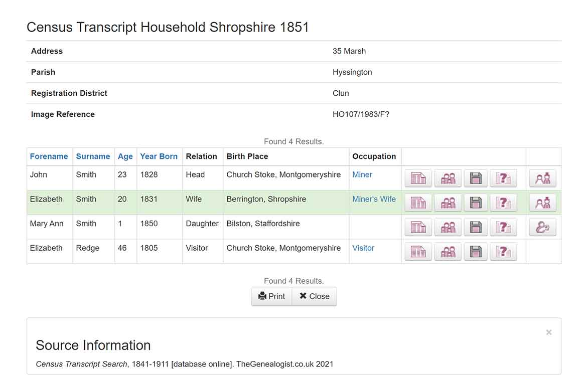This screenshot has height=375, width=588.
Task: Click the age 46 cell
Action: [125, 252]
